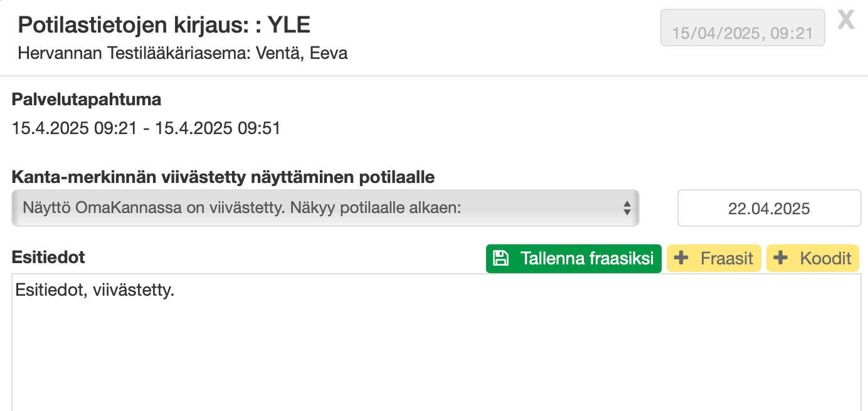Click the Palvelutapahtuma heading
The height and width of the screenshot is (411, 868).
coord(87,99)
